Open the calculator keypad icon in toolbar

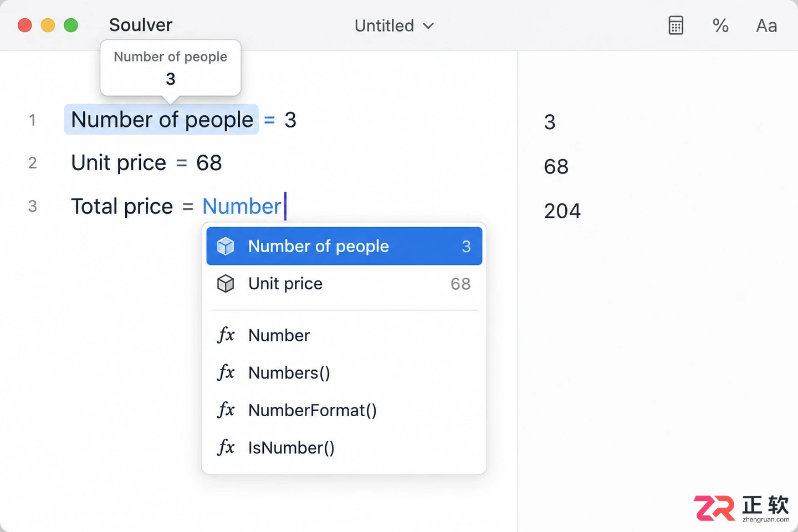(676, 25)
